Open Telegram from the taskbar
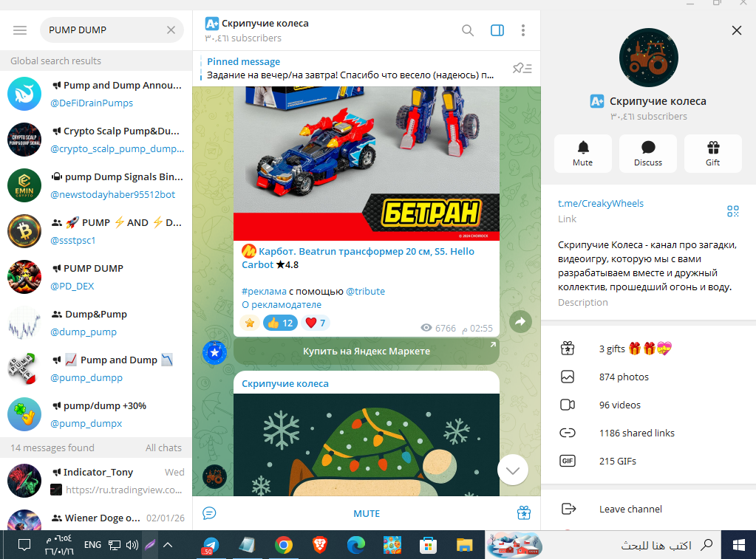 [x=210, y=546]
